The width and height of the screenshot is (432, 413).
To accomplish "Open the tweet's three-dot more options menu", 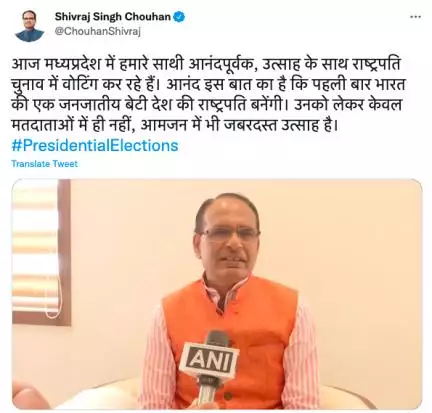I will [x=415, y=17].
